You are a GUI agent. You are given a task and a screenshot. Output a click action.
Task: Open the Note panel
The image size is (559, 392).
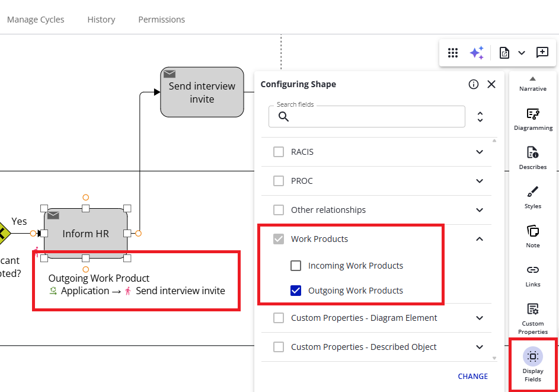(x=532, y=235)
